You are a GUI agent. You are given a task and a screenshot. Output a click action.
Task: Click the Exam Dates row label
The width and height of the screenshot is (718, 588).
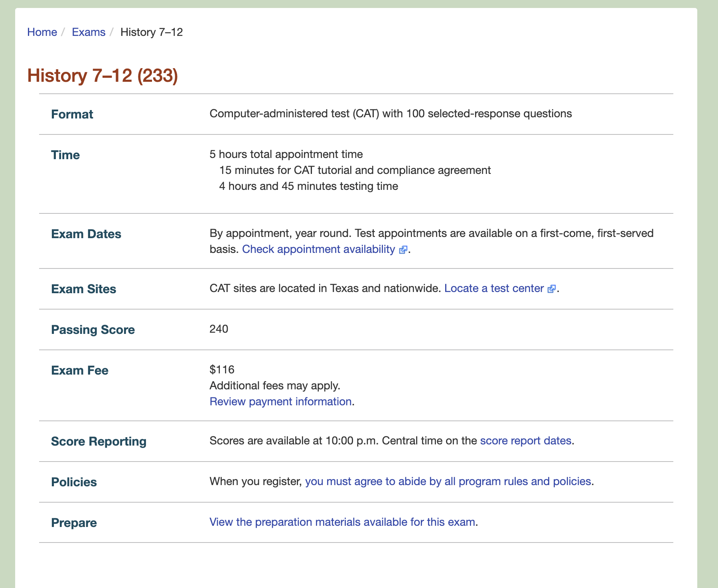point(86,234)
